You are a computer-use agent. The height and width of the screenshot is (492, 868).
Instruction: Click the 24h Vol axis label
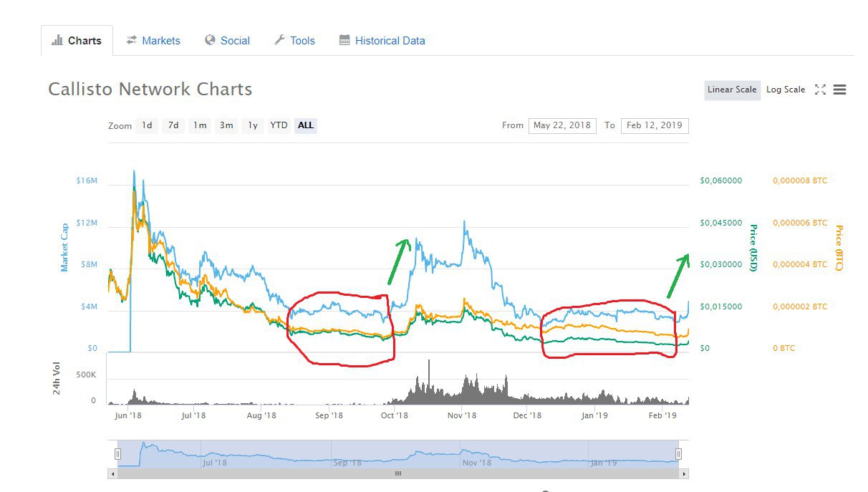coord(57,379)
